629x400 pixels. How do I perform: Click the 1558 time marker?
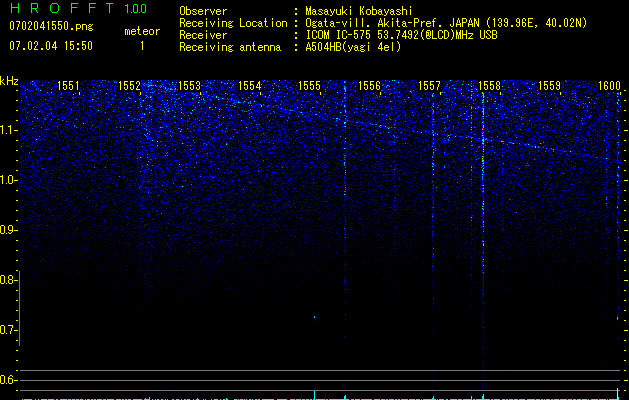pyautogui.click(x=490, y=86)
